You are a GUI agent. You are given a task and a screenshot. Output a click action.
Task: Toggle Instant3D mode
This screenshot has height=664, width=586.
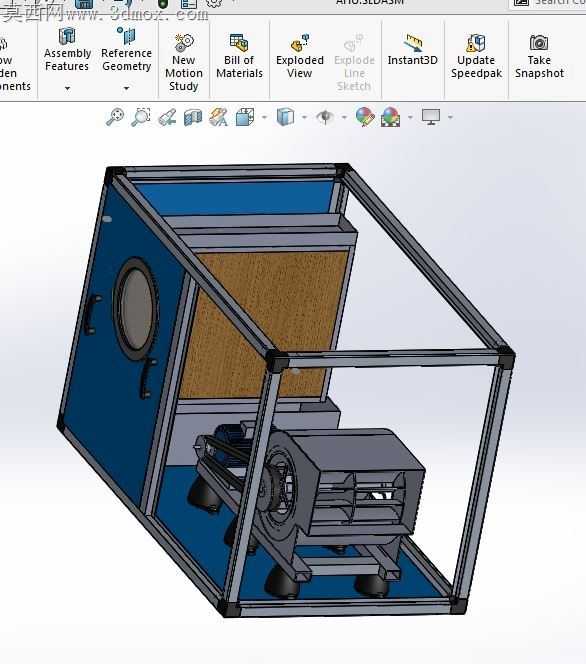[412, 50]
